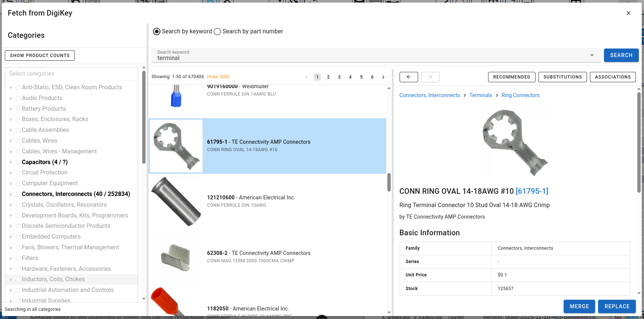The image size is (644, 319).
Task: Follow the Ring Connectors breadcrumb link
Action: tap(520, 95)
